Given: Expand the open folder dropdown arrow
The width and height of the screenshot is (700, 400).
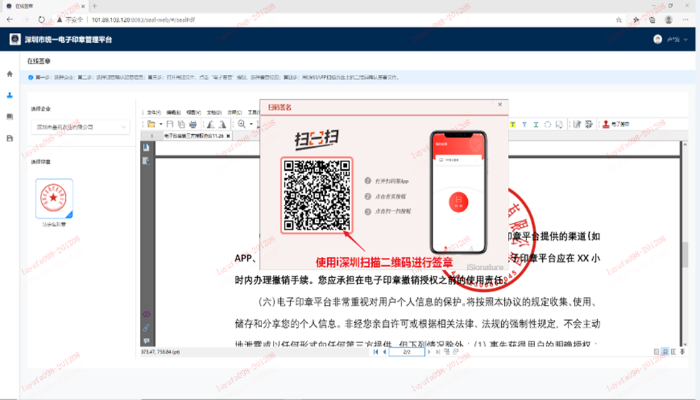Looking at the screenshot, I should click(x=161, y=124).
